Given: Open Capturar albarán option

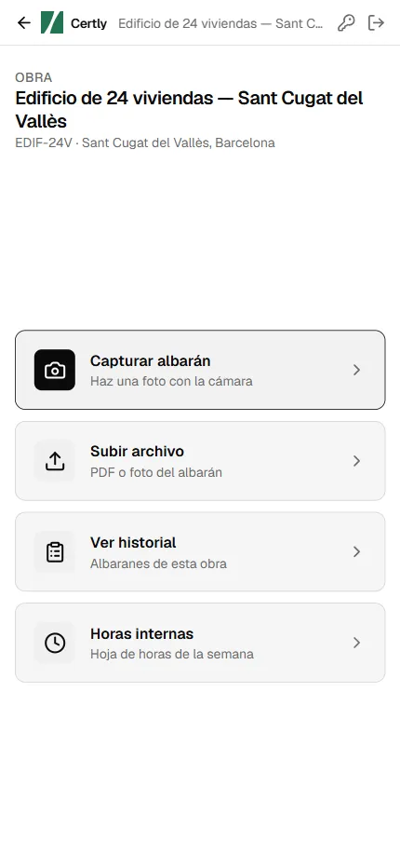Looking at the screenshot, I should 200,370.
